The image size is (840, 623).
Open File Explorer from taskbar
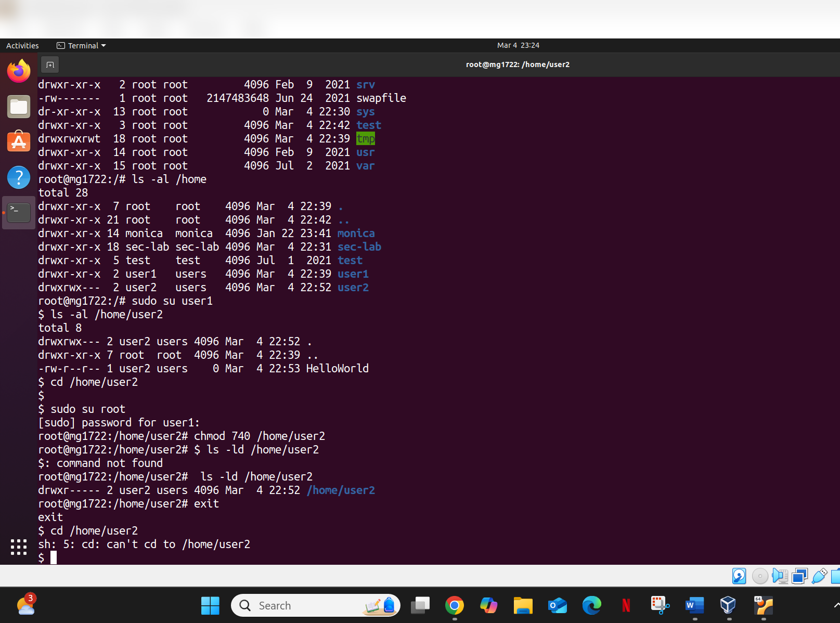click(x=523, y=605)
